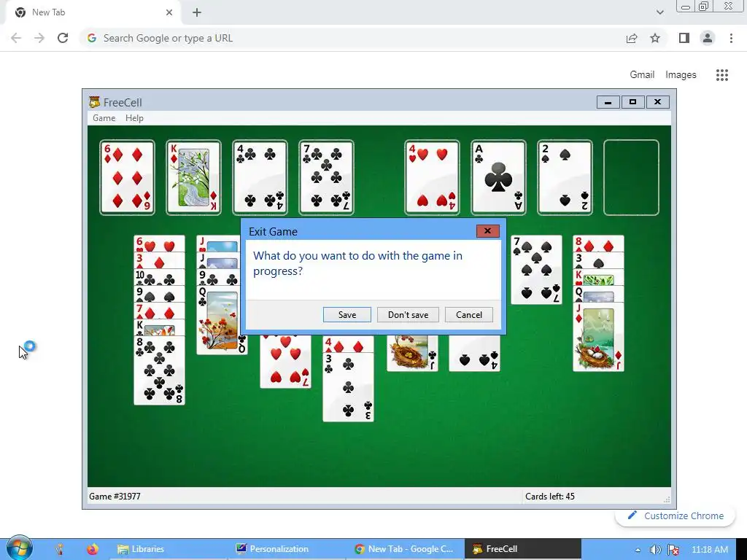This screenshot has height=560, width=747.
Task: Select the 7 of spades card
Action: pos(536,270)
